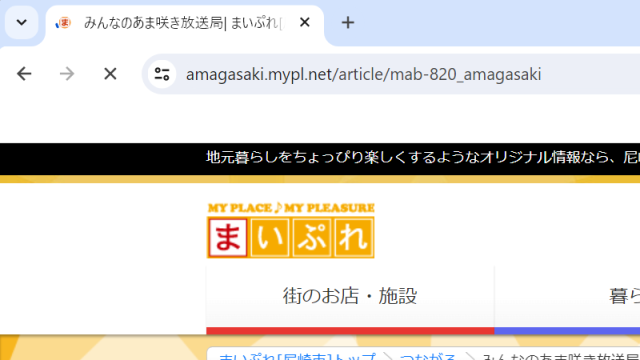640x360 pixels.
Task: Click the tab favicon of まいぷれ
Action: point(64,23)
